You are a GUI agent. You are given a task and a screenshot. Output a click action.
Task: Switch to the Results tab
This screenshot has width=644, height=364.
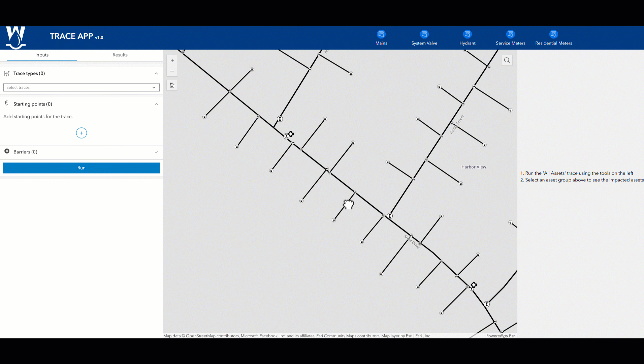120,55
